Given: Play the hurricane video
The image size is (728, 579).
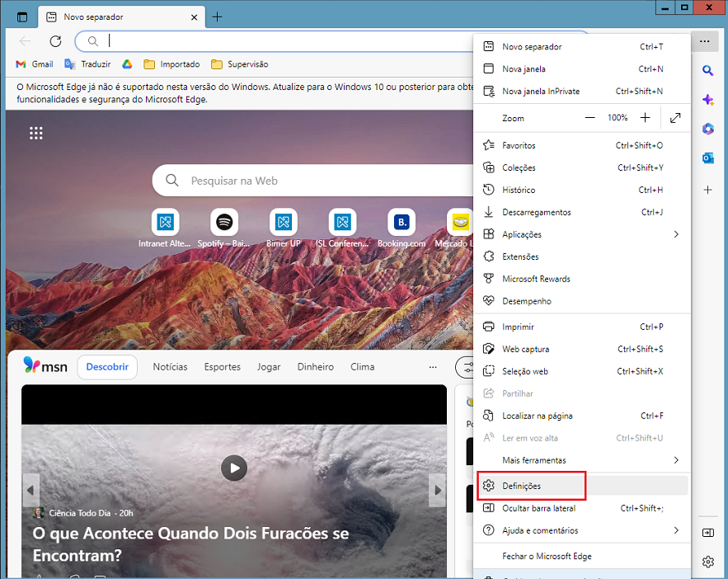Looking at the screenshot, I should (x=234, y=468).
